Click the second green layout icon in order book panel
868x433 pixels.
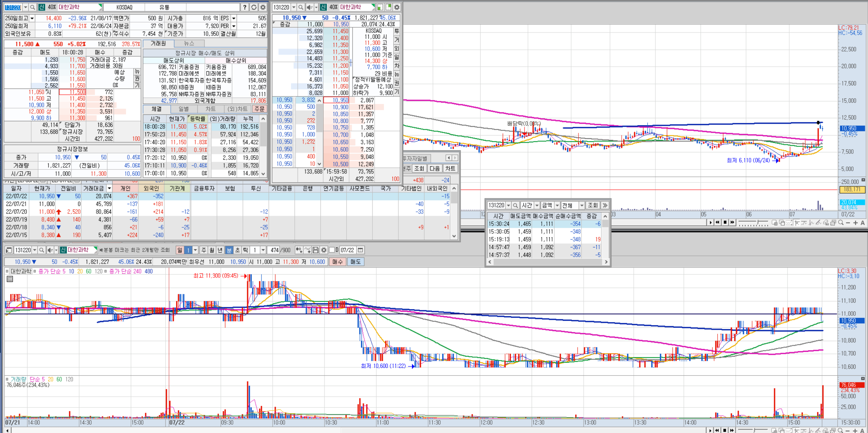point(388,7)
